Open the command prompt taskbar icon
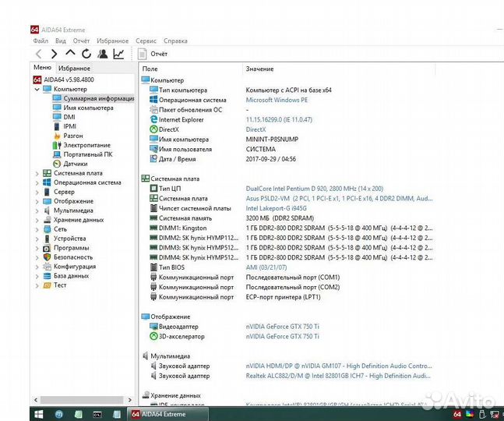The image size is (504, 421). click(x=97, y=414)
